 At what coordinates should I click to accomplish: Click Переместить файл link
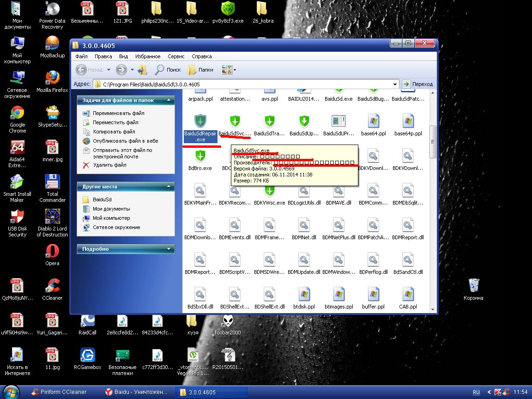tap(115, 122)
